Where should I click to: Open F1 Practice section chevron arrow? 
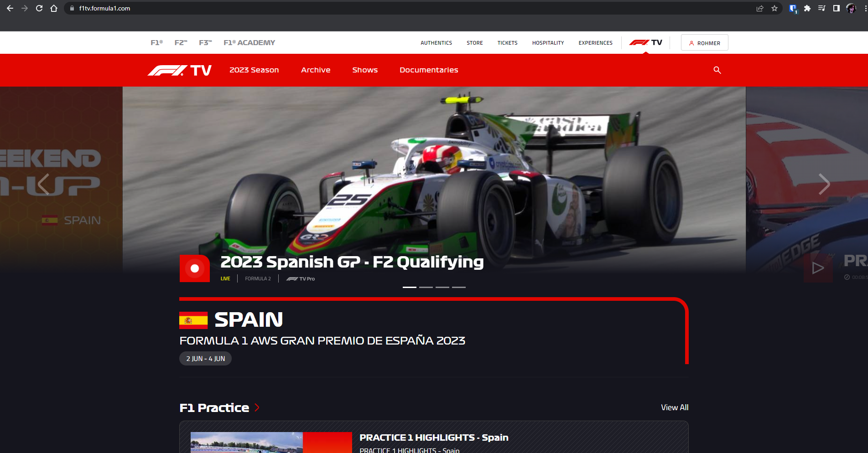pos(257,407)
